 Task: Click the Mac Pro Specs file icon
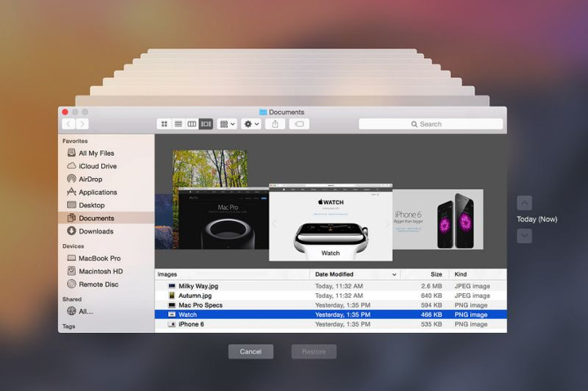(x=171, y=305)
